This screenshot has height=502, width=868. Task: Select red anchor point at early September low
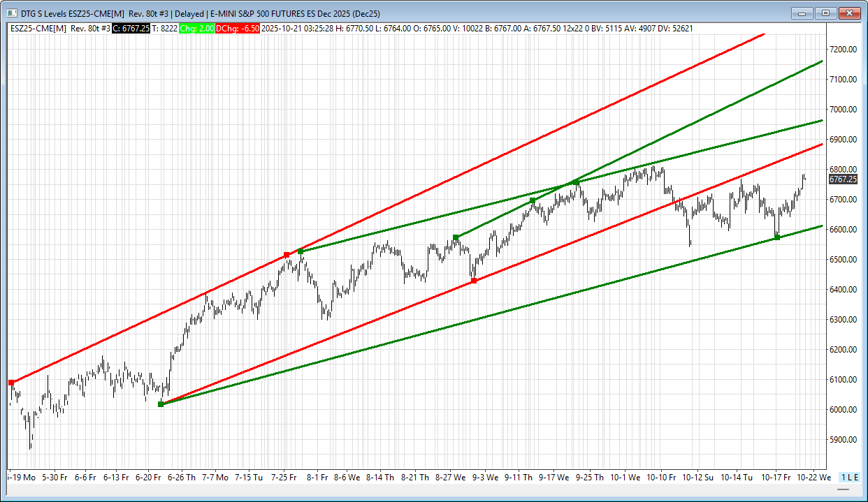click(x=474, y=281)
